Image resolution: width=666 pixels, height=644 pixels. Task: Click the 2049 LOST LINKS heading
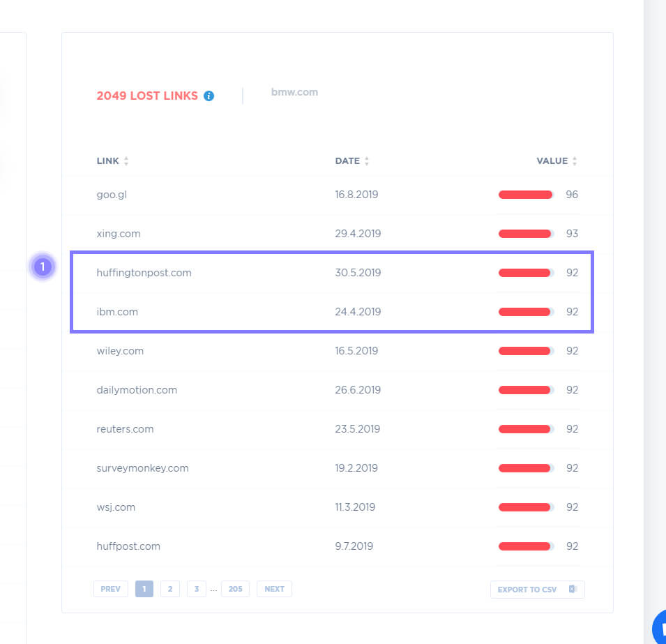pos(147,96)
